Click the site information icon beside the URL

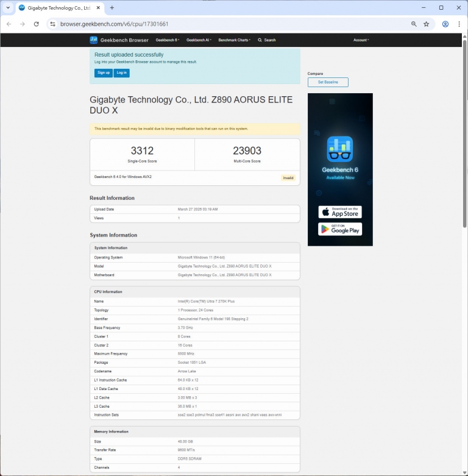click(x=52, y=24)
